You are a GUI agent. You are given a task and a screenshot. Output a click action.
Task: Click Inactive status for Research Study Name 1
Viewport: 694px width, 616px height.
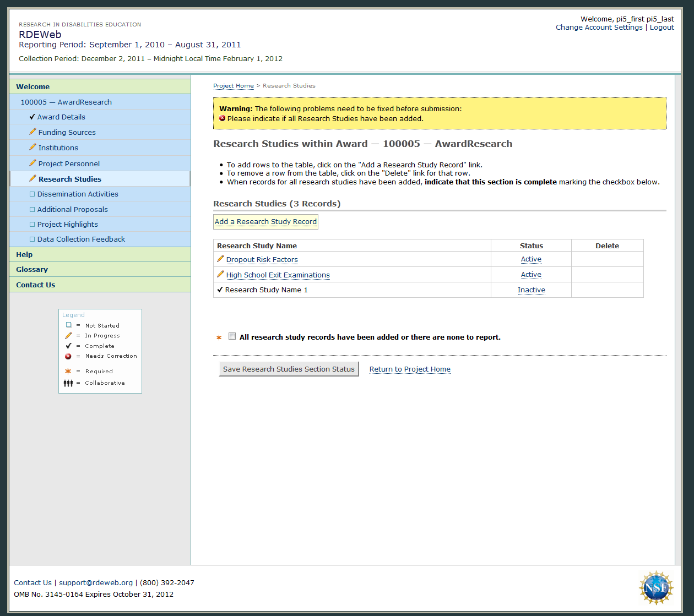531,290
